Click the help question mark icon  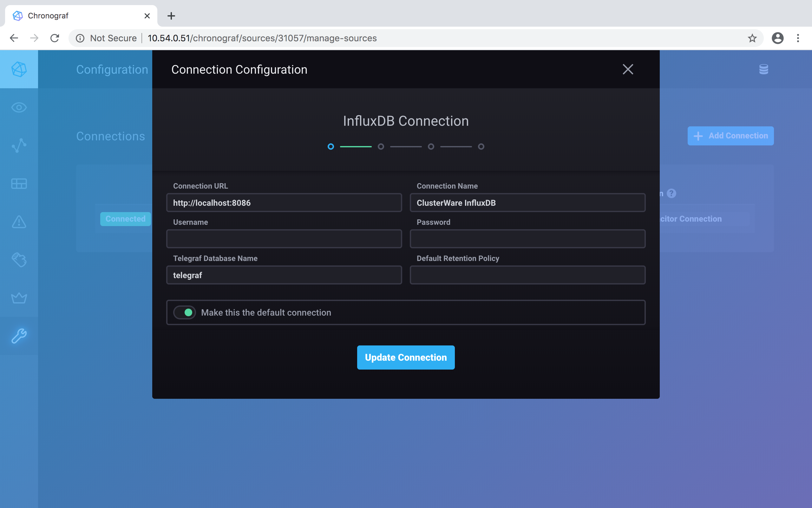click(671, 194)
